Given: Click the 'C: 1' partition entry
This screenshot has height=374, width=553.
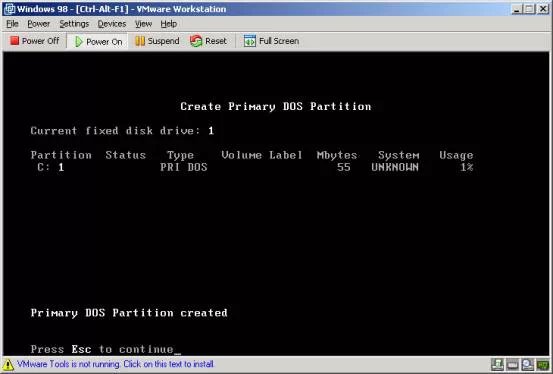Looking at the screenshot, I should [x=50, y=167].
